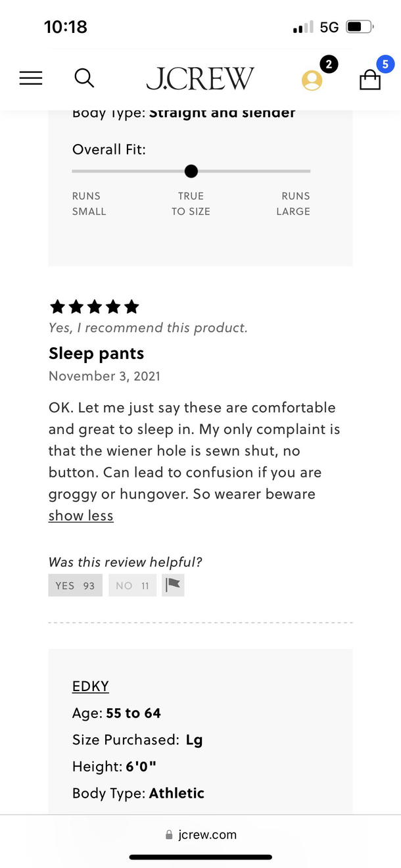This screenshot has width=401, height=868.
Task: Tap the jcrew.com address bar
Action: pos(200,835)
